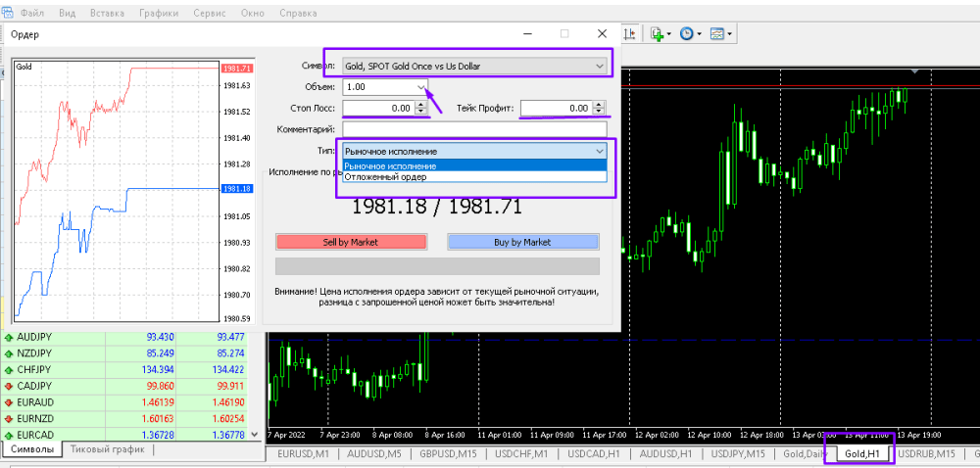Click the red arrow icon beside CADJPY
980x468 pixels.
9,386
